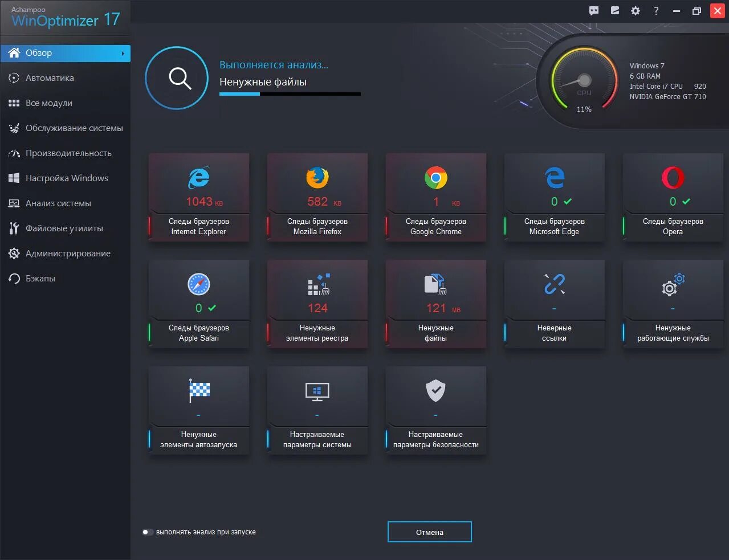Open the Internet Explorer browser traces icon
The width and height of the screenshot is (729, 560).
199,177
